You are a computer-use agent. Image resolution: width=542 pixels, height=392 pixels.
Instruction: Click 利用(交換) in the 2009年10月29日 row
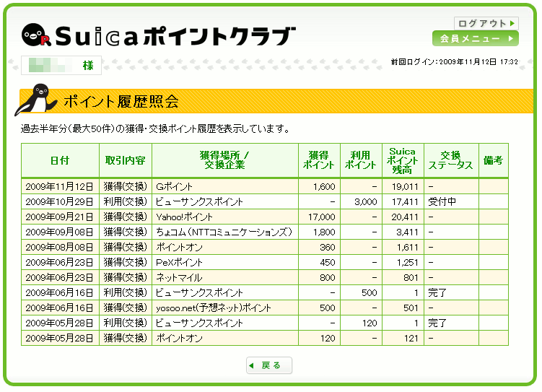pyautogui.click(x=126, y=201)
